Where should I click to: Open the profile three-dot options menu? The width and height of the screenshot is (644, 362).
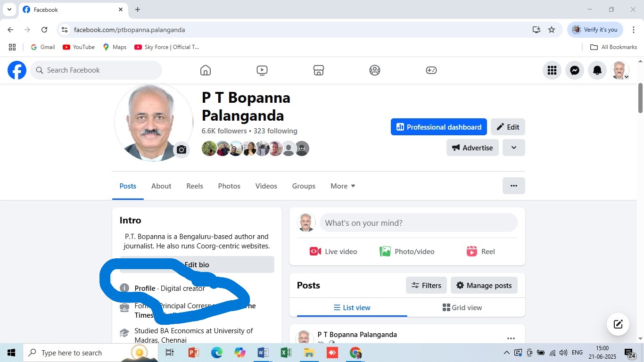[514, 186]
